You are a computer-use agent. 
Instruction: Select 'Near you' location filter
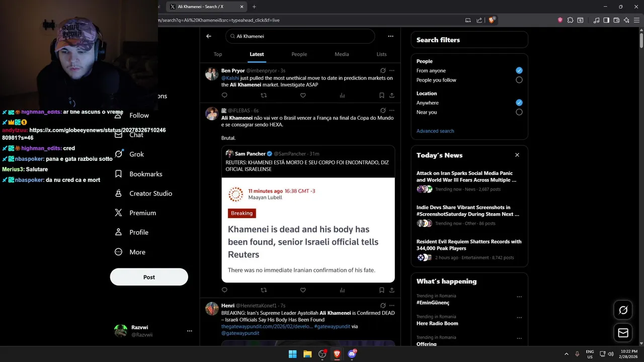[519, 112]
